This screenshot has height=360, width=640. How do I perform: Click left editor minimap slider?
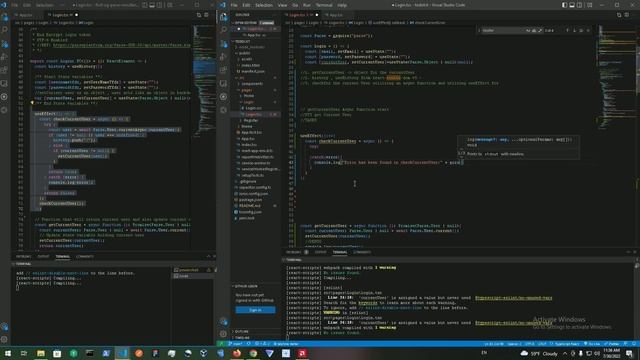coord(204,67)
